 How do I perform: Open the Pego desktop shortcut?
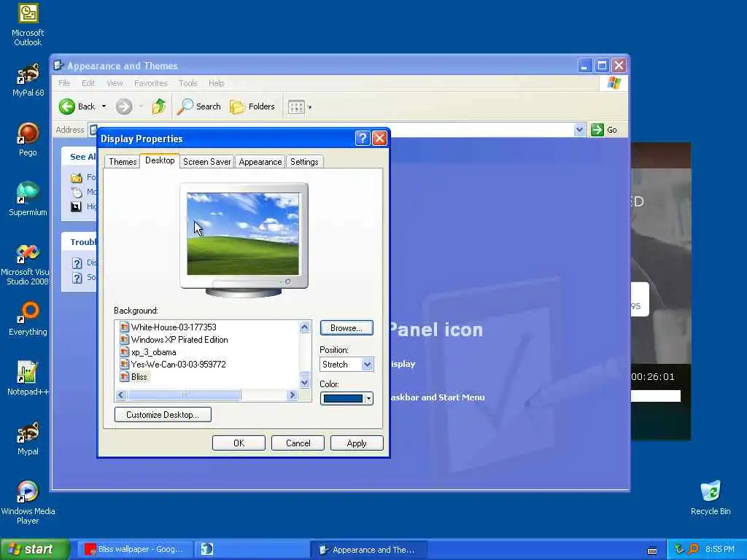click(28, 139)
